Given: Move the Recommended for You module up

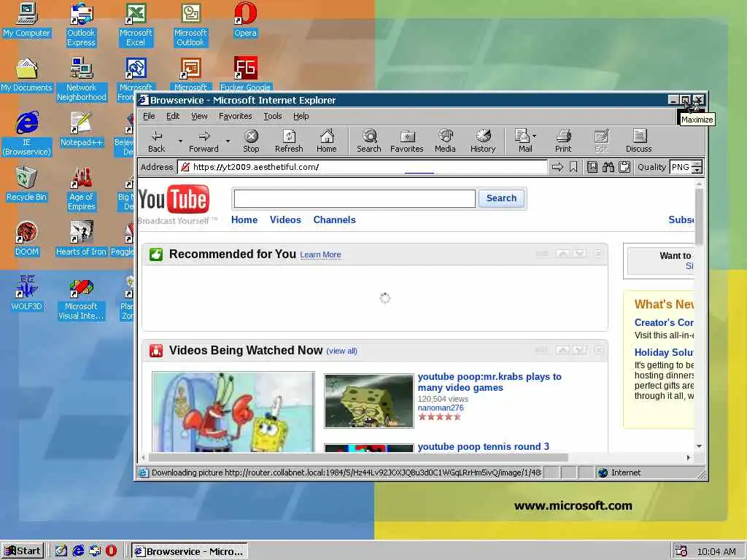Looking at the screenshot, I should (562, 254).
